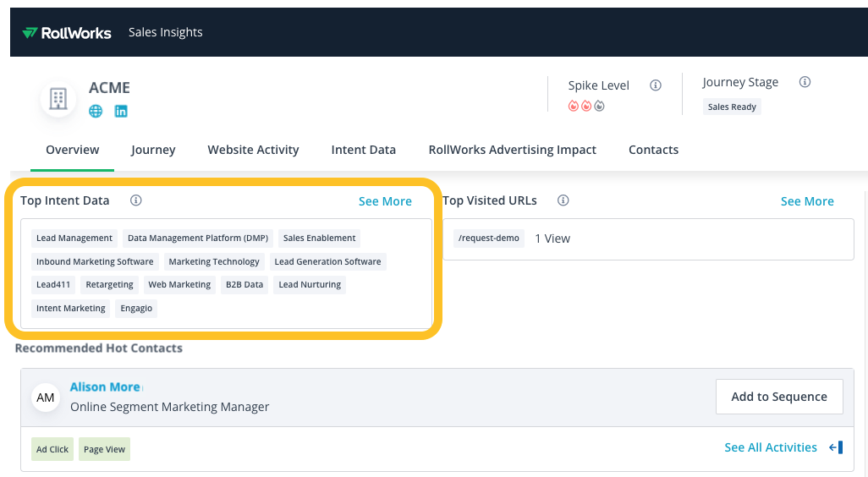Image resolution: width=868 pixels, height=477 pixels.
Task: Open Alison More contact link
Action: 105,387
